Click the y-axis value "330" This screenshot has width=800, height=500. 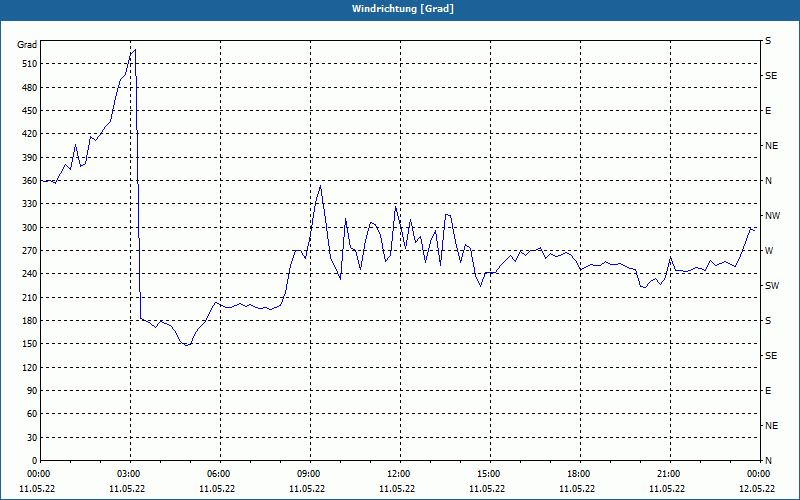[30, 204]
